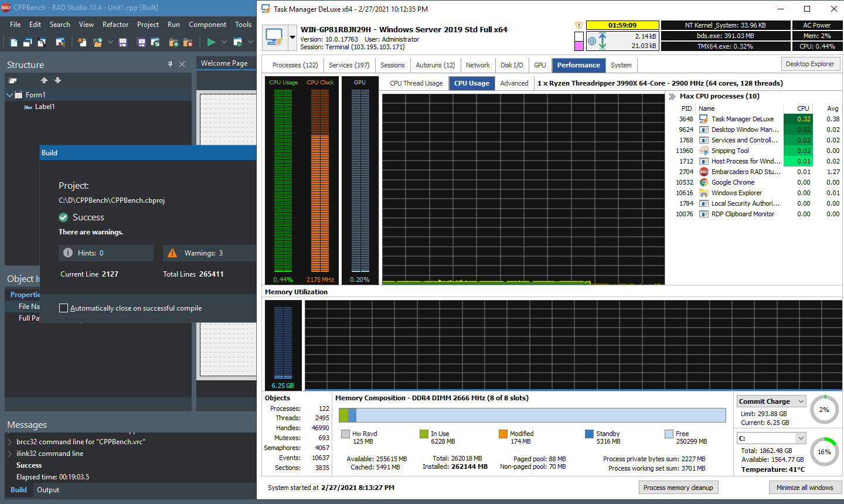This screenshot has width=844, height=504.
Task: Open the Run button dropdown arrow
Action: point(224,42)
